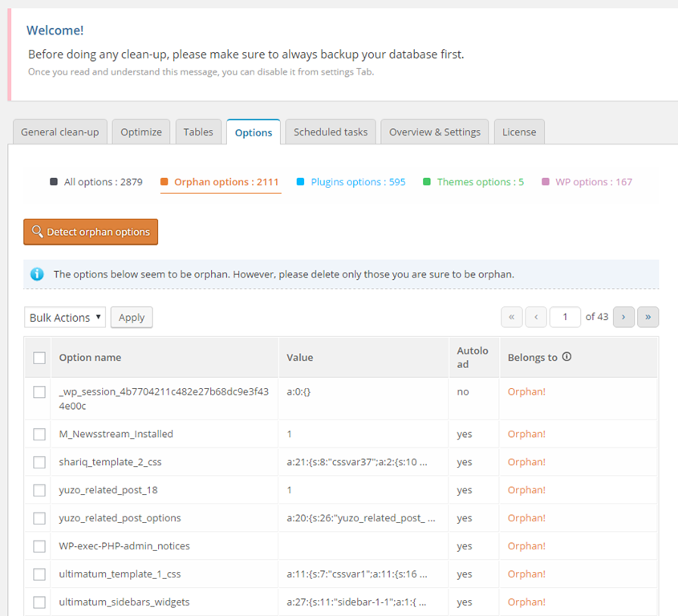Switch to the Tables tab
The width and height of the screenshot is (678, 616).
pos(198,132)
